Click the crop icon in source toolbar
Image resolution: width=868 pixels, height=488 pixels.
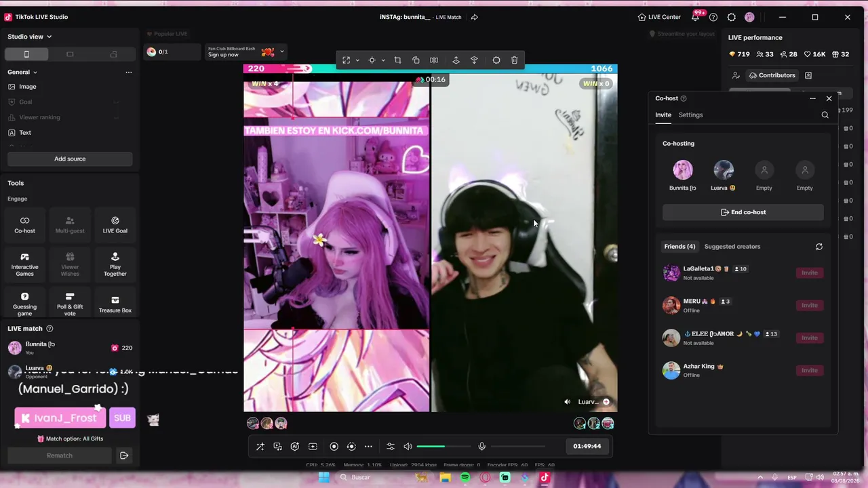pyautogui.click(x=398, y=60)
